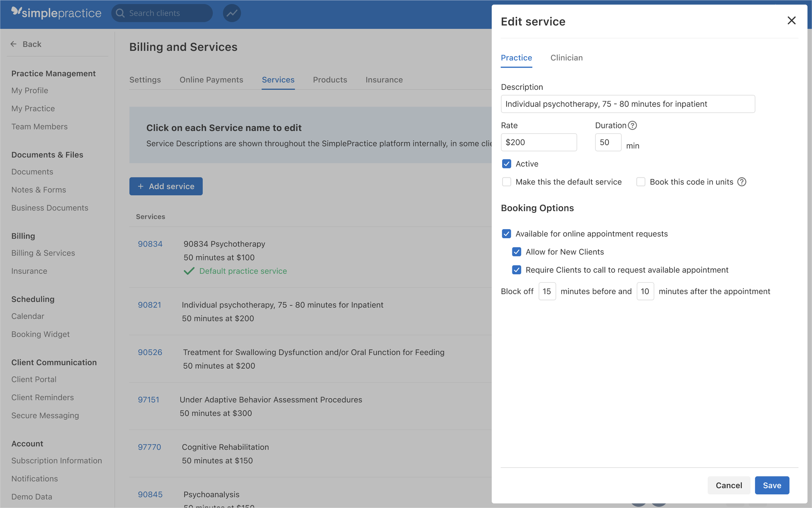Enable Book this code in units
Image resolution: width=812 pixels, height=508 pixels.
pos(641,182)
